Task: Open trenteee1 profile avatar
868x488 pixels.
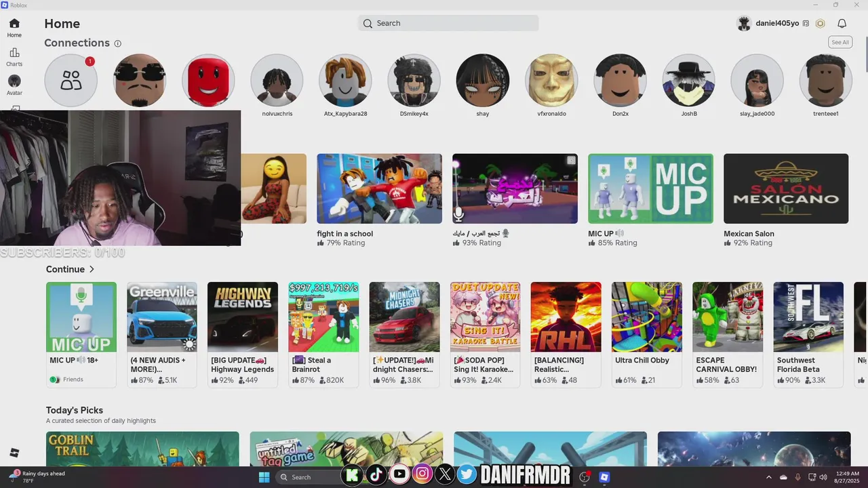Action: pos(825,81)
